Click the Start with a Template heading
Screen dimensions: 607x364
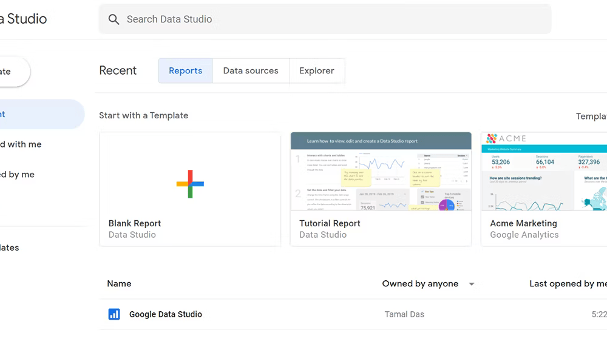point(144,115)
